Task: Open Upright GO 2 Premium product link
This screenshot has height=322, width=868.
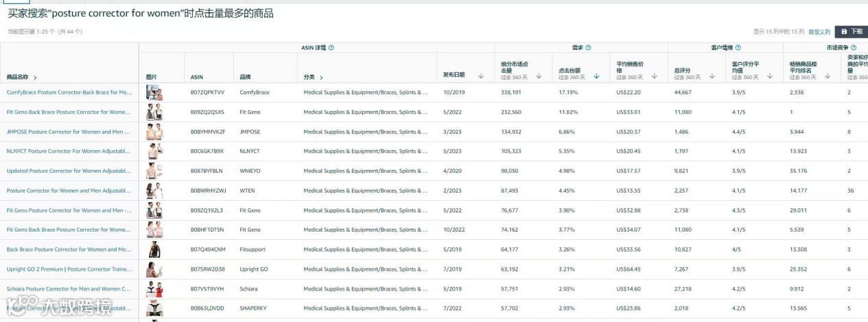Action: 69,269
